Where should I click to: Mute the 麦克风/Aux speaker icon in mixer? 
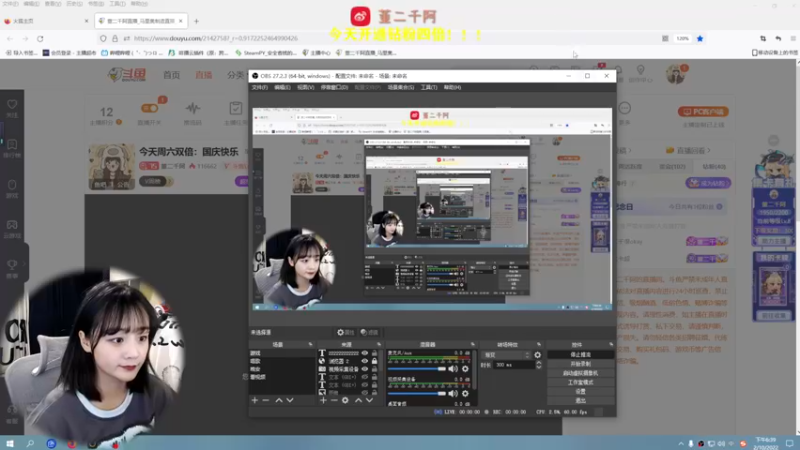point(453,368)
